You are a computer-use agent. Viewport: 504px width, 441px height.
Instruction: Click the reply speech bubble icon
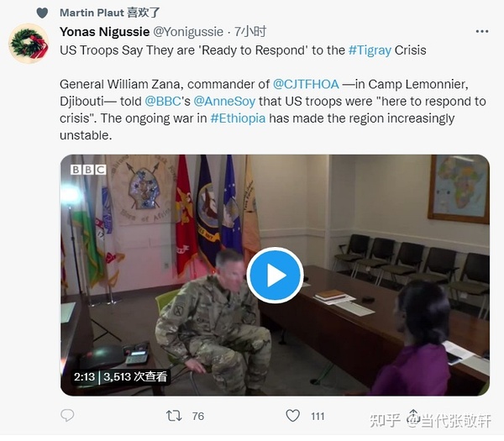coord(67,415)
